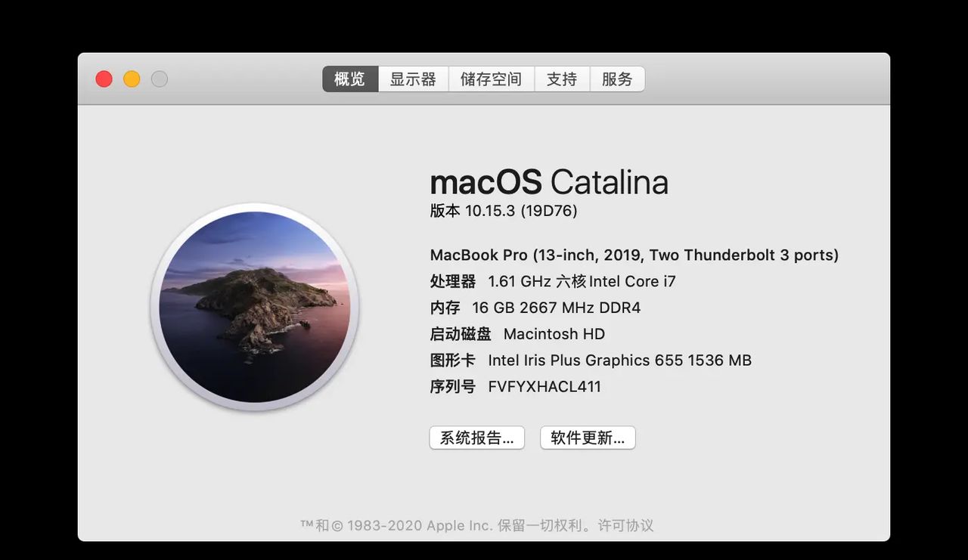Viewport: 968px width, 560px height.
Task: Go to the 支持 tab
Action: (x=562, y=79)
